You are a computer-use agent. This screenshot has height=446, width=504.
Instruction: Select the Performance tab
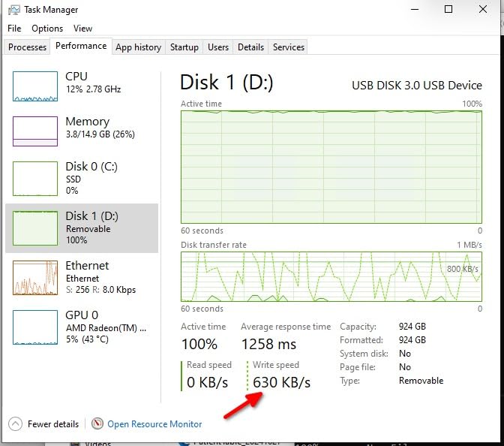[x=81, y=46]
